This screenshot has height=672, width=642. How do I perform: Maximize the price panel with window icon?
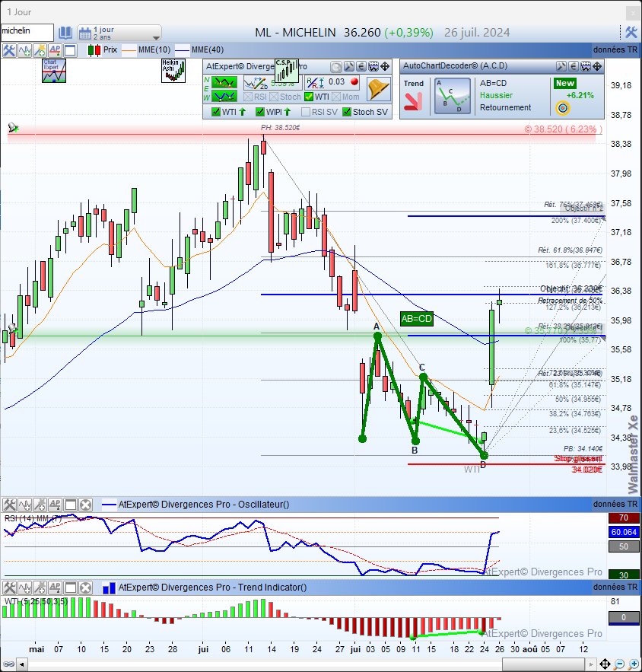70,50
